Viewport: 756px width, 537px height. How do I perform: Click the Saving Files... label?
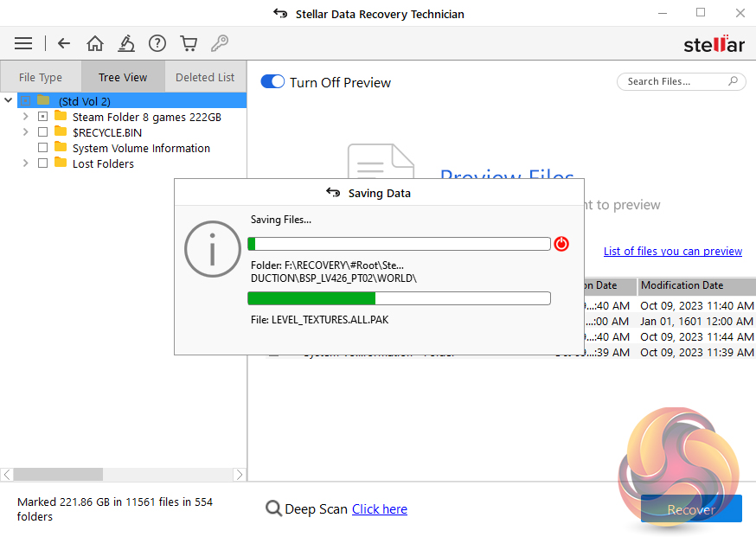click(280, 220)
